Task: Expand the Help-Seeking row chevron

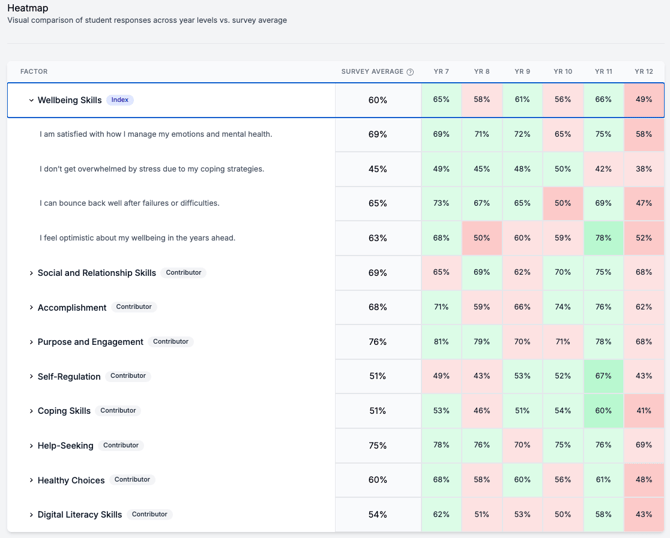Action: point(31,446)
